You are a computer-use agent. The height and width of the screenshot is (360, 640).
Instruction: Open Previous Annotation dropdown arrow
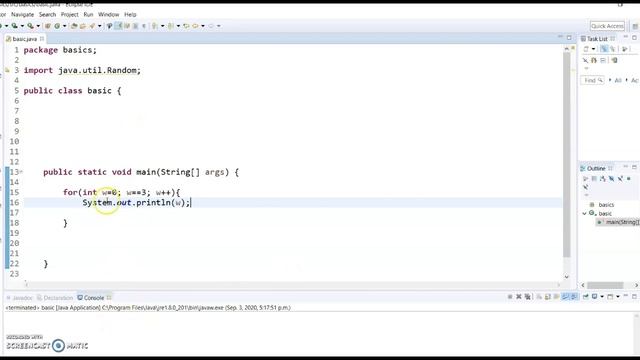(x=178, y=26)
